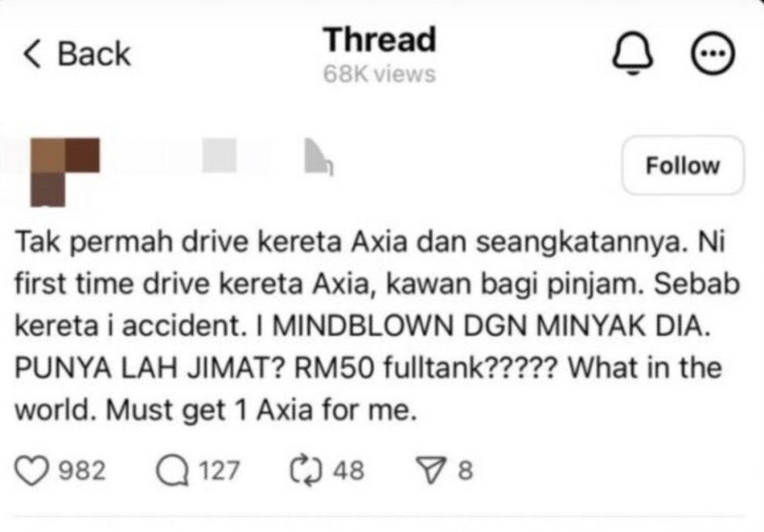Open replies with the comment bubble icon
The width and height of the screenshot is (764, 532).
tap(173, 470)
